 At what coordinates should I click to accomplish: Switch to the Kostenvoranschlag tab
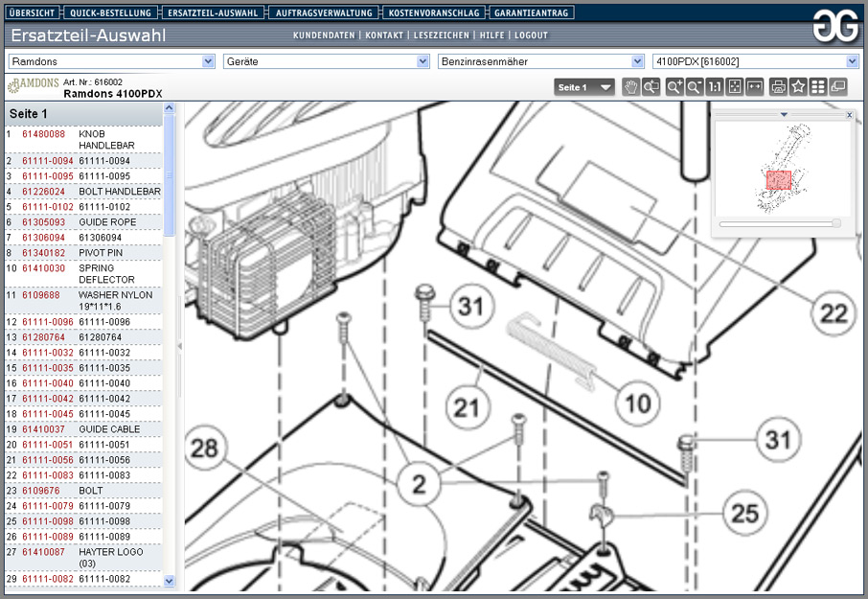click(434, 12)
